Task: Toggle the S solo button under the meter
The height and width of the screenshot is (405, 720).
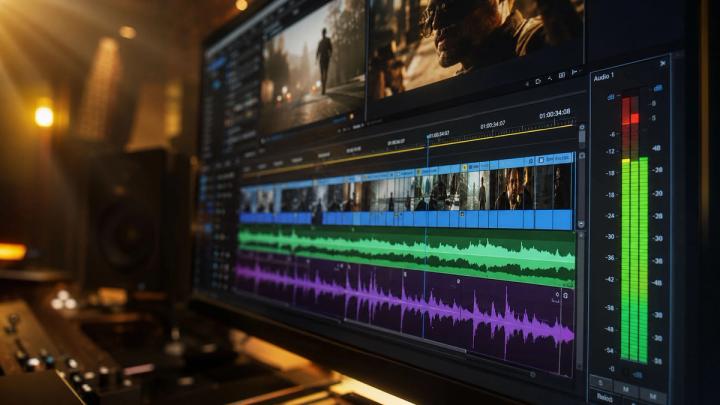Action: click(x=601, y=382)
